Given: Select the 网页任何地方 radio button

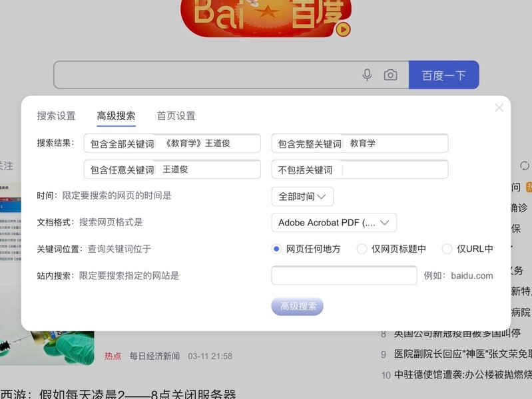Looking at the screenshot, I should [277, 249].
